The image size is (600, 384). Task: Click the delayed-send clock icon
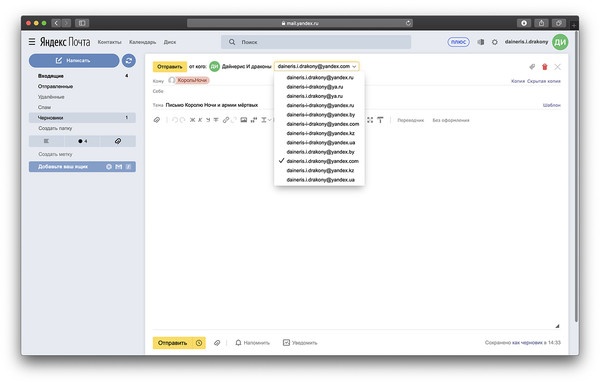[199, 343]
